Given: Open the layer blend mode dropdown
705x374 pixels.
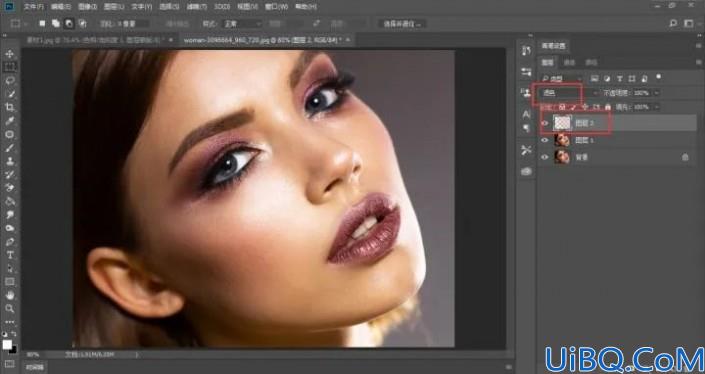Looking at the screenshot, I should [x=569, y=93].
